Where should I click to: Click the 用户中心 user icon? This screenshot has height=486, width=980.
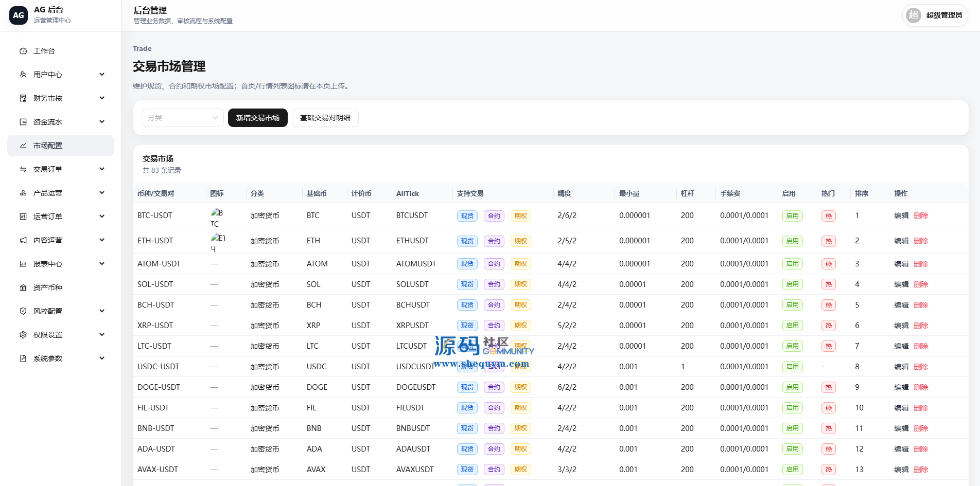click(23, 75)
